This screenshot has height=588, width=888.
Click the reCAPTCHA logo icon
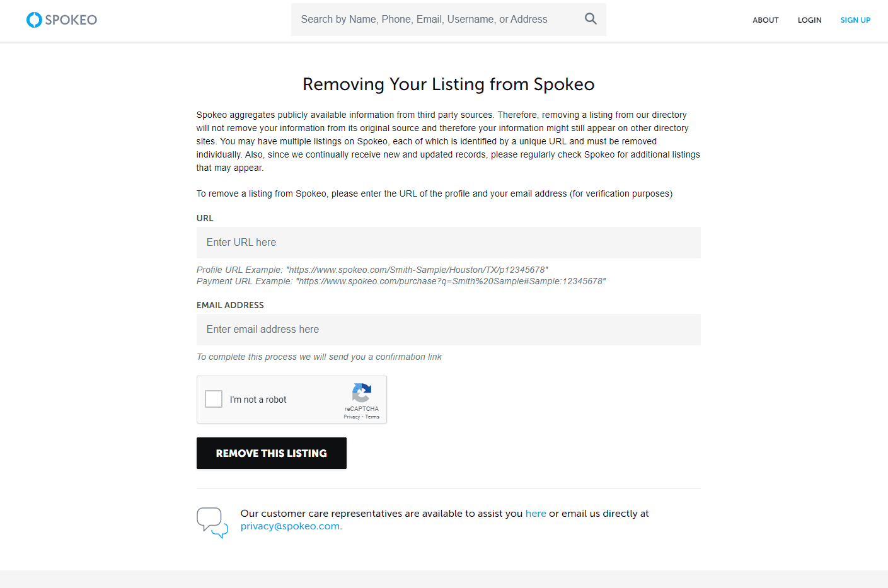pyautogui.click(x=362, y=393)
